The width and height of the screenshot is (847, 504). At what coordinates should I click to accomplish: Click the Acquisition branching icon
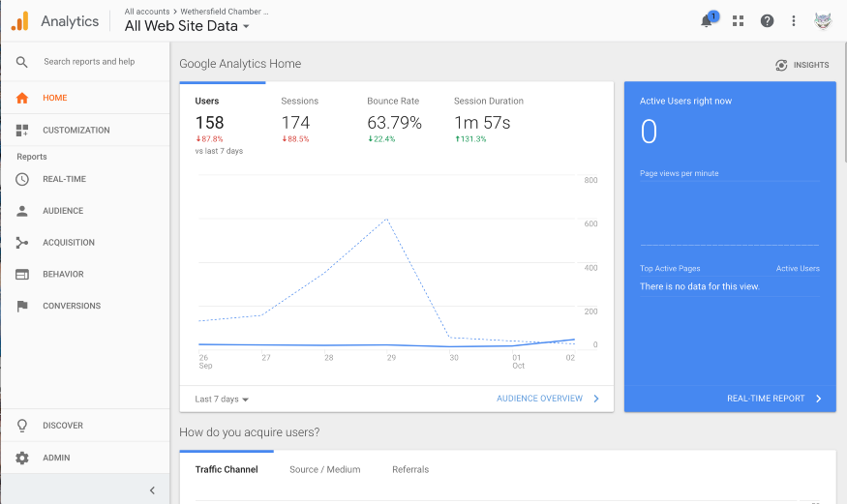pyautogui.click(x=22, y=243)
